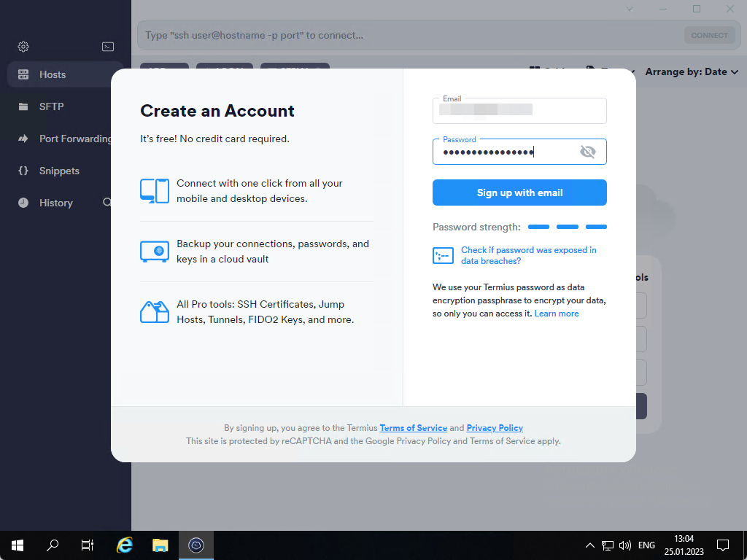
Task: Open File Explorer from the taskbar
Action: coord(160,545)
